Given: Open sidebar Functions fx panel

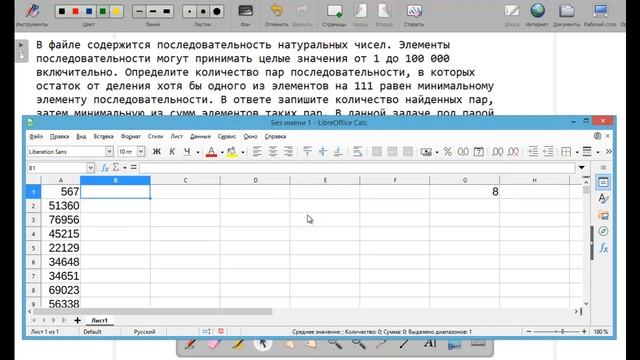Looking at the screenshot, I should click(x=603, y=247).
